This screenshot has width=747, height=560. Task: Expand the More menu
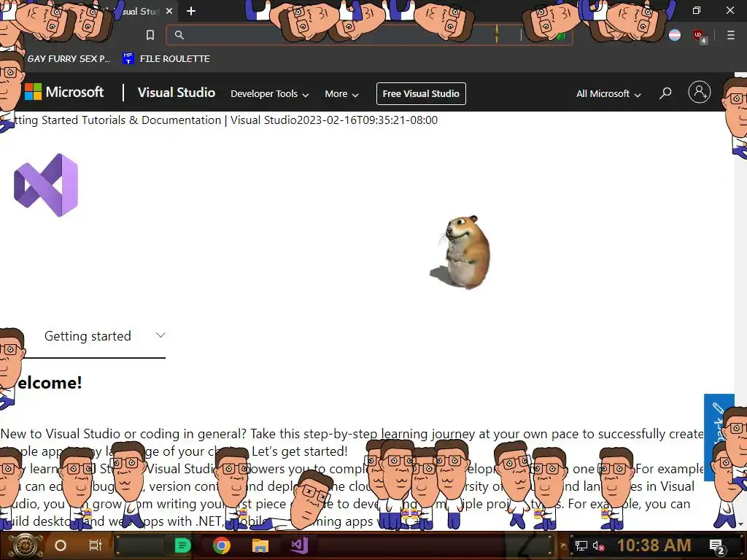pyautogui.click(x=341, y=94)
